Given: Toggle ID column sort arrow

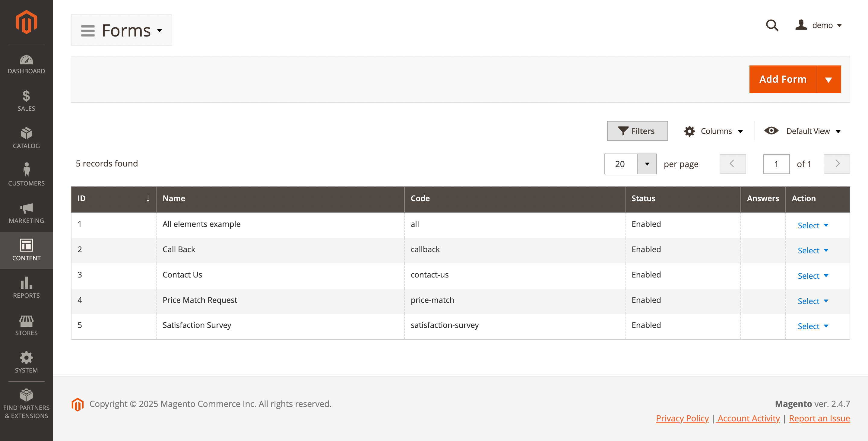Looking at the screenshot, I should pos(147,198).
